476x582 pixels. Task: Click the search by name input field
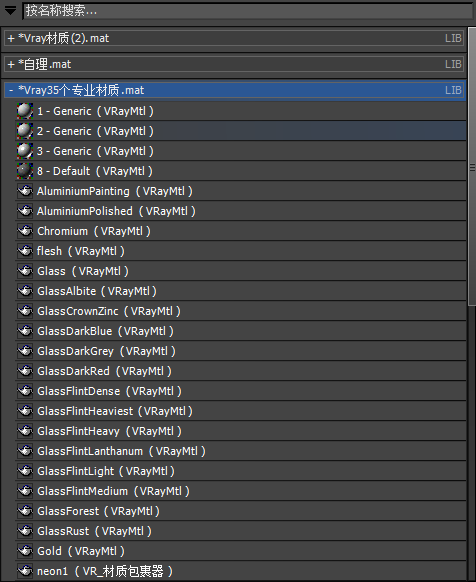click(248, 11)
